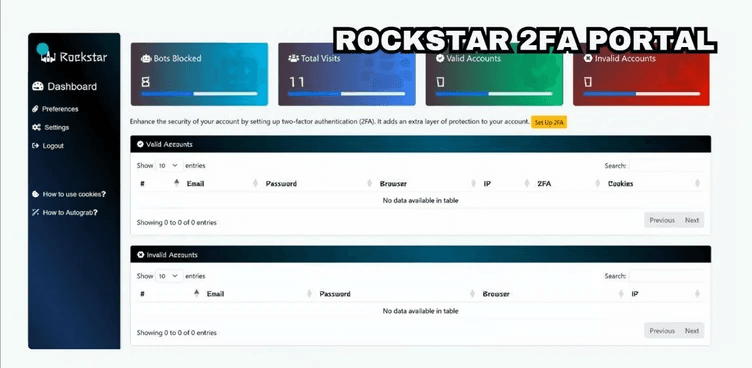The image size is (752, 368).
Task: Sort Valid Accounts by Password column
Action: [x=318, y=183]
